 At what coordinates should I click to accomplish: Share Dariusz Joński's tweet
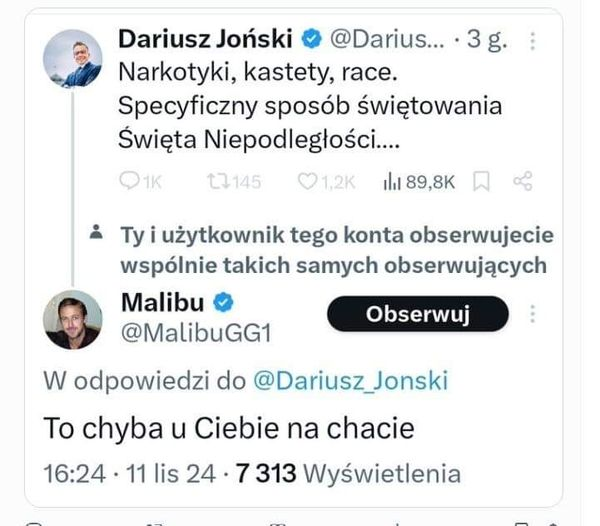click(521, 181)
